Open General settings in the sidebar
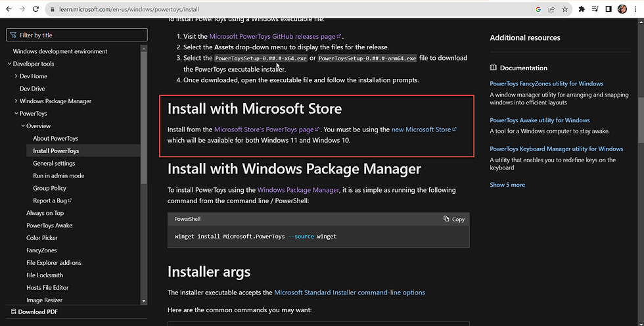 pos(54,163)
